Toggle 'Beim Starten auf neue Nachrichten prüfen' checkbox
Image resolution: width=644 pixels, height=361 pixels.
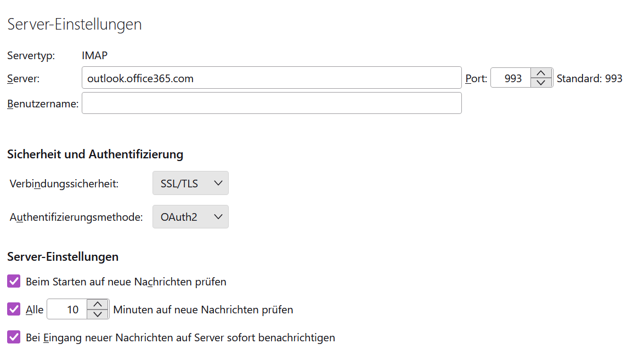click(x=14, y=282)
